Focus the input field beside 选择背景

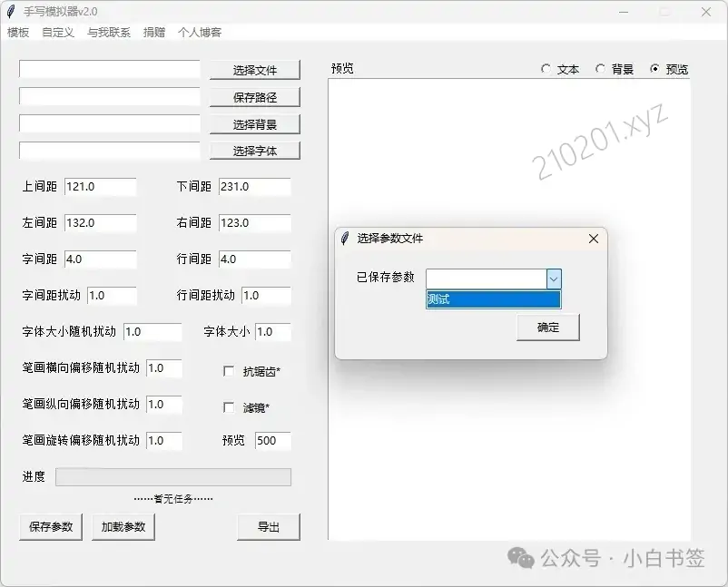(110, 123)
